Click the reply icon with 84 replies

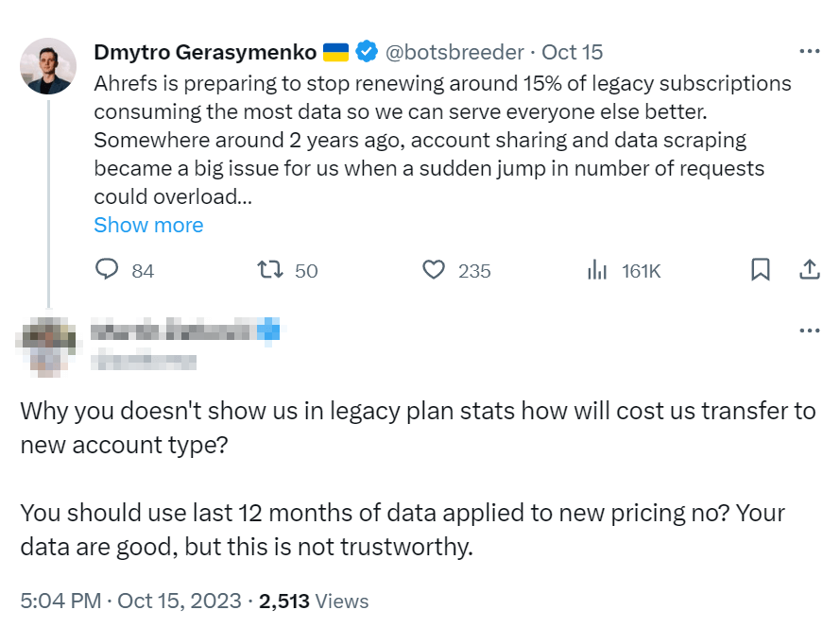pos(107,270)
